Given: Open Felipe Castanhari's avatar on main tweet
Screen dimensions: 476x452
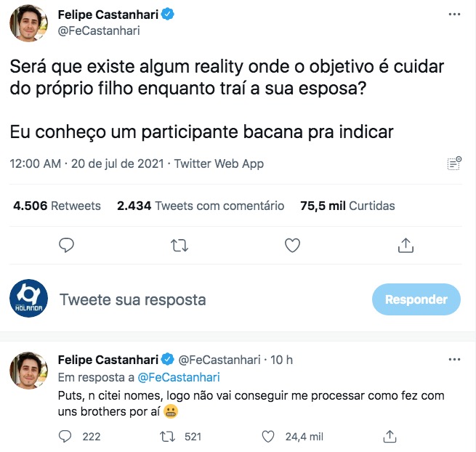Looking at the screenshot, I should pyautogui.click(x=28, y=23).
